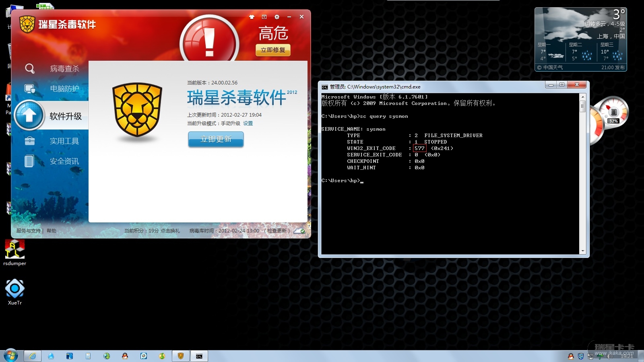Click the 星期二 forecast in the weather gadget
This screenshot has height=362, width=644.
581,53
